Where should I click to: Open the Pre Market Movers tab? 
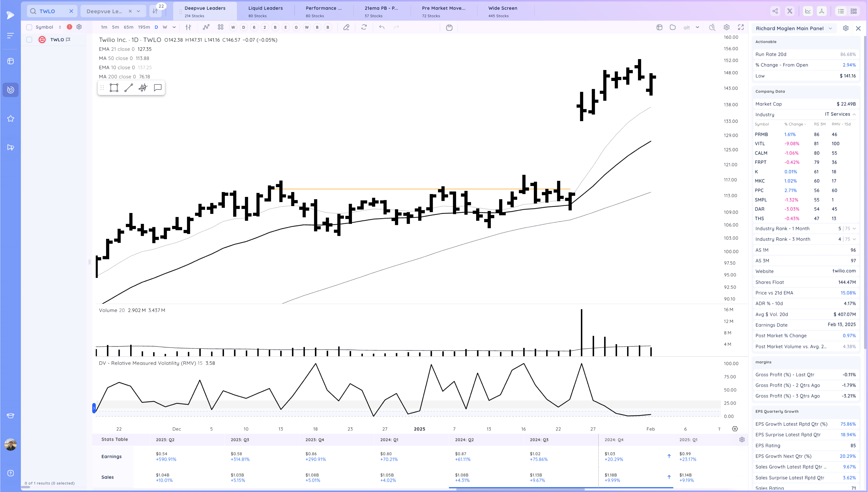[443, 11]
